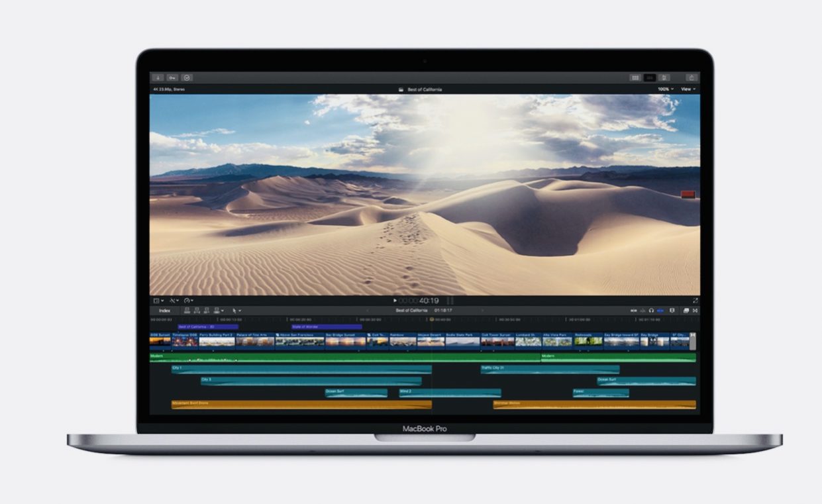
Task: Click the Retime menu icon in the timeline
Action: click(188, 300)
